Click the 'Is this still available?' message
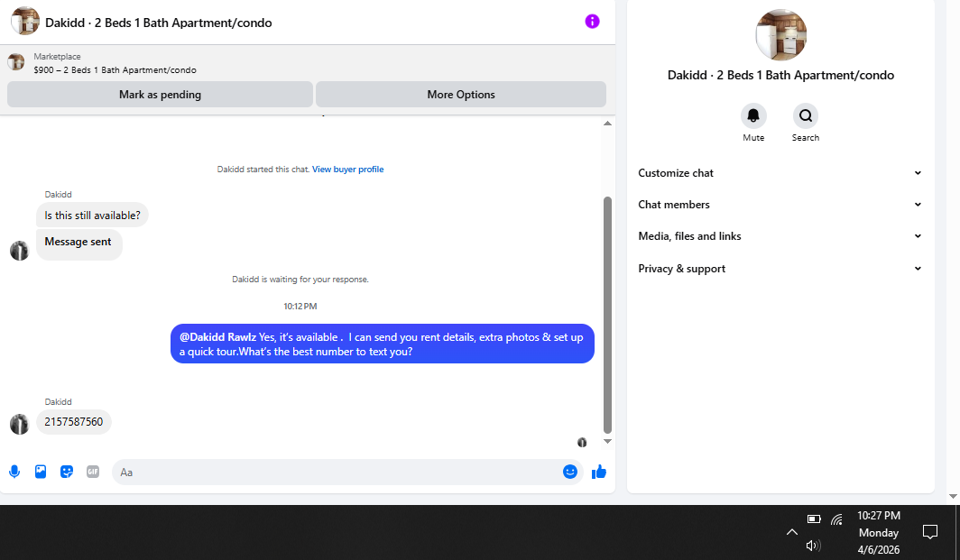The image size is (960, 560). 92,216
